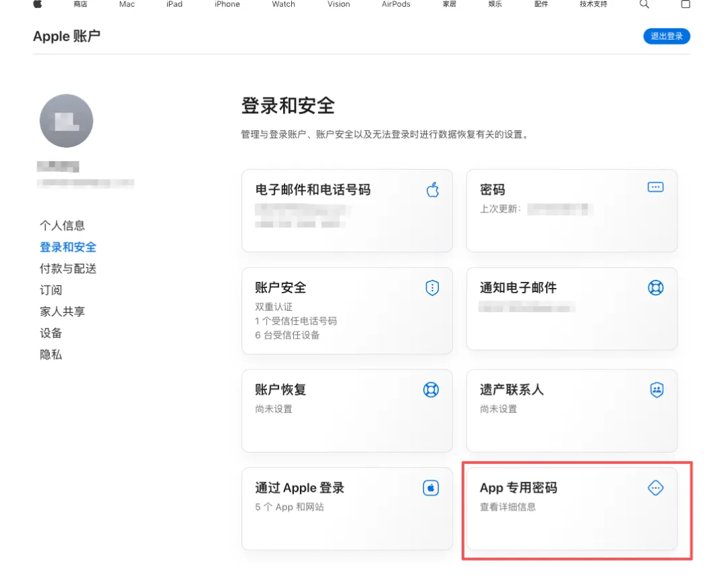
Task: Open the Mac nav item
Action: [x=127, y=4]
